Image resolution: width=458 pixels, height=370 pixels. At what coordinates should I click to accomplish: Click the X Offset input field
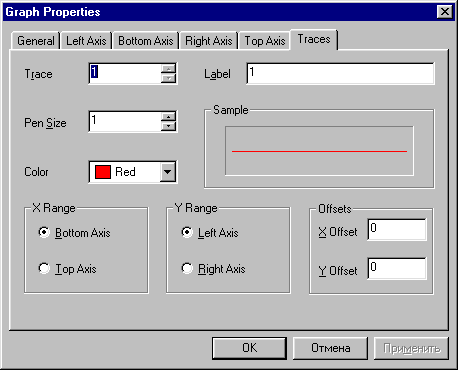point(397,229)
